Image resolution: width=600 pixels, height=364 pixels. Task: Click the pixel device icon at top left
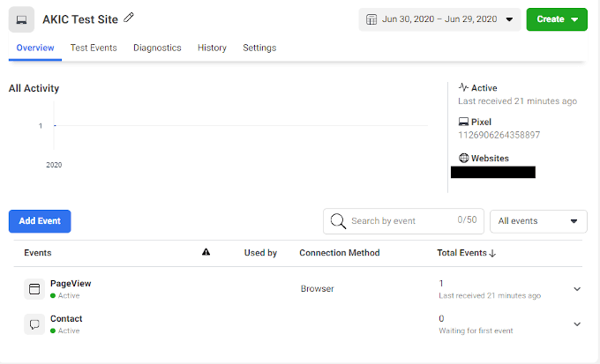(21, 19)
